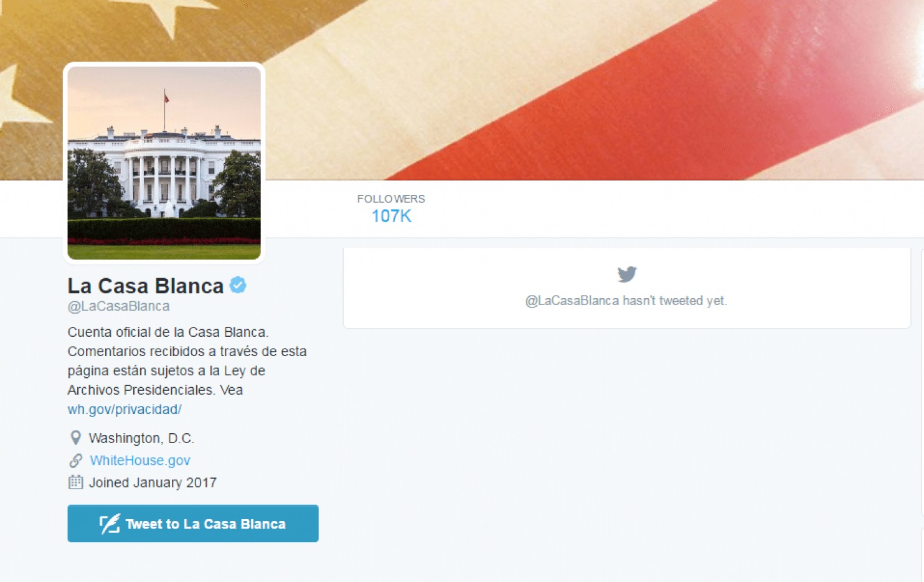View the 107K followers count
Screen dimensions: 924x582
click(391, 216)
